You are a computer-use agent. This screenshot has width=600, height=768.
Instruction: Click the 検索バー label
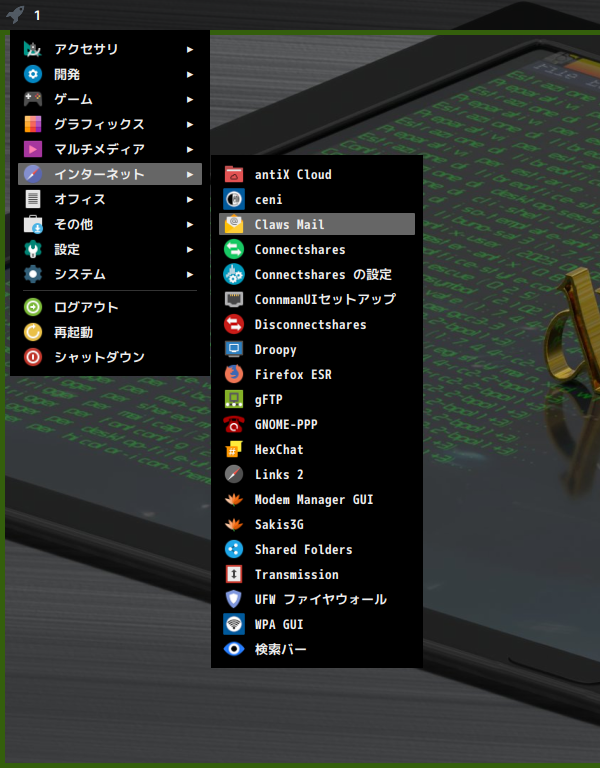[x=281, y=649]
